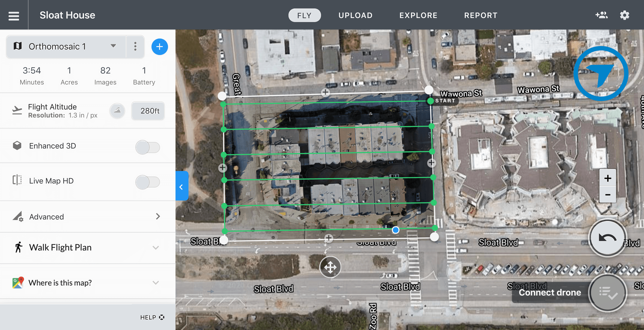
Task: Add a vertex on the bottom boundary edge
Action: pos(328,238)
